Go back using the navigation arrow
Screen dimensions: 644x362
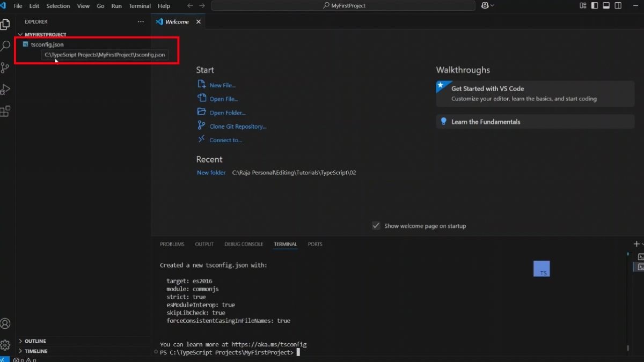[190, 6]
